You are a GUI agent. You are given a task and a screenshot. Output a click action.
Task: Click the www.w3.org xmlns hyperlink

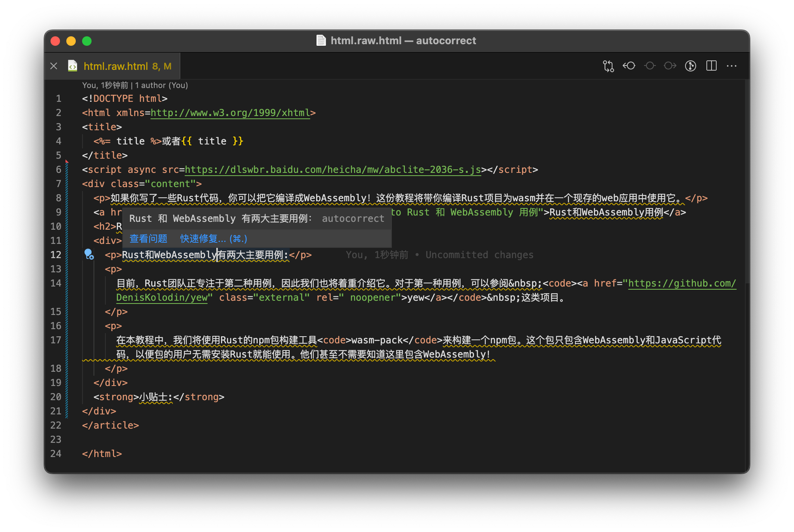(230, 112)
